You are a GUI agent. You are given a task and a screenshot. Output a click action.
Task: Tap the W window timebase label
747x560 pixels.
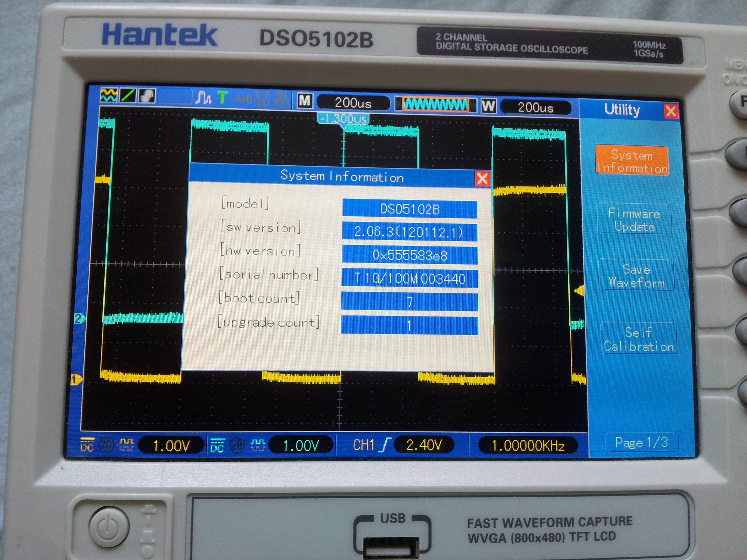coord(488,106)
